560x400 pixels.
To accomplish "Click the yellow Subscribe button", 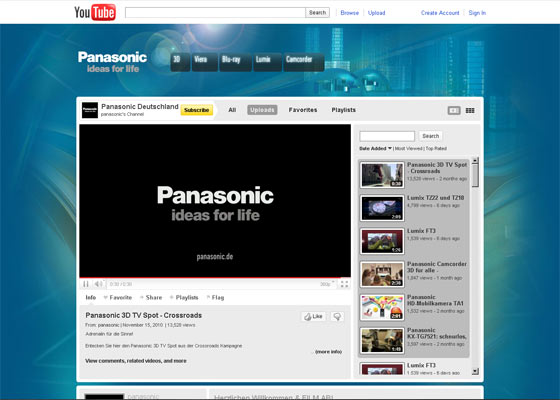I will coord(197,110).
